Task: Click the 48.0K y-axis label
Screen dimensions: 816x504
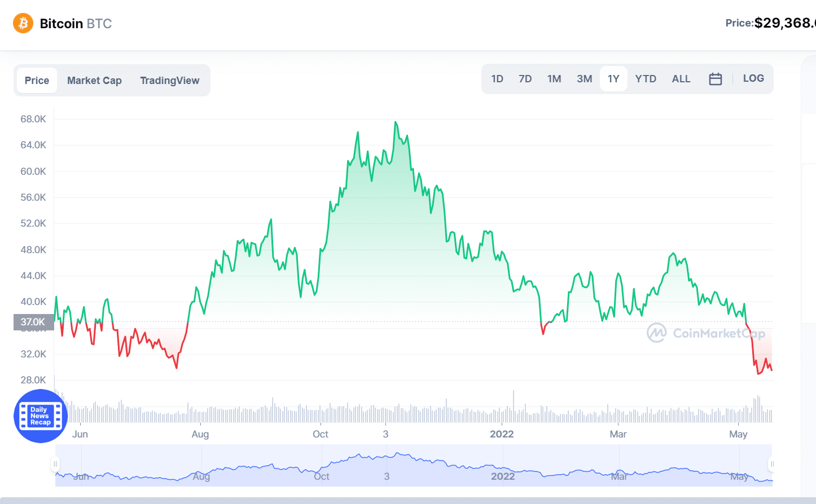Action: [x=33, y=250]
